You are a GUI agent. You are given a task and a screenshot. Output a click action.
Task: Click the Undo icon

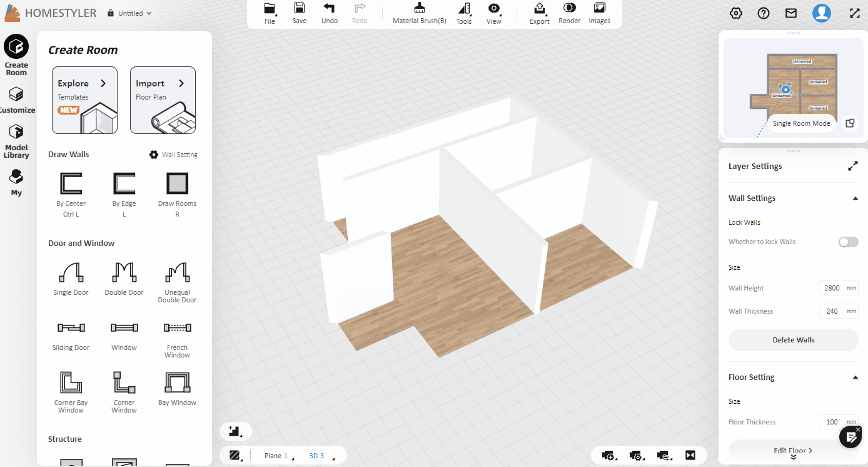(x=329, y=13)
